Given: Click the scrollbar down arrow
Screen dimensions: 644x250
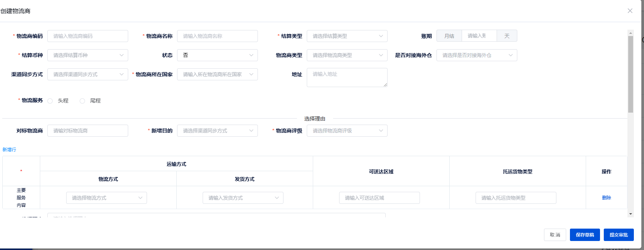Looking at the screenshot, I should pyautogui.click(x=630, y=214).
